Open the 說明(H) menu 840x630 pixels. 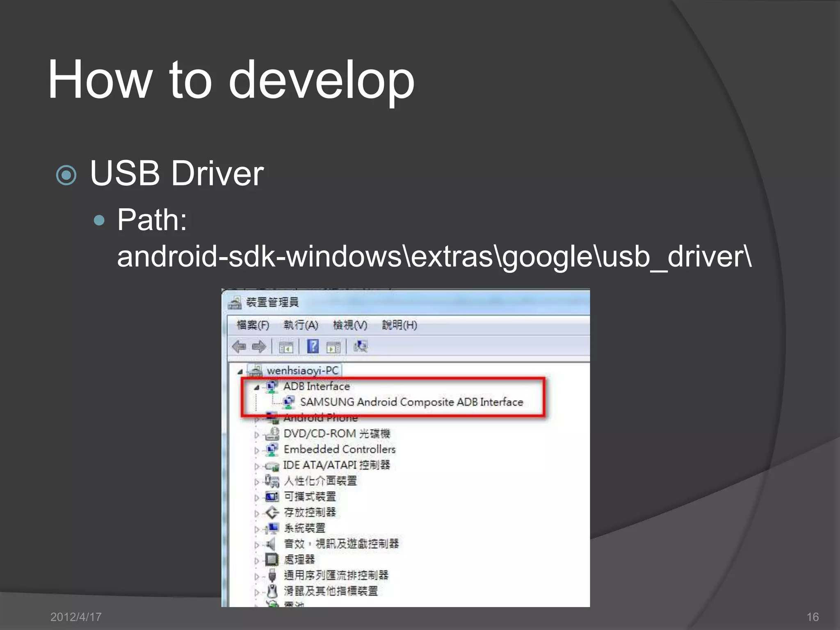[x=399, y=325]
